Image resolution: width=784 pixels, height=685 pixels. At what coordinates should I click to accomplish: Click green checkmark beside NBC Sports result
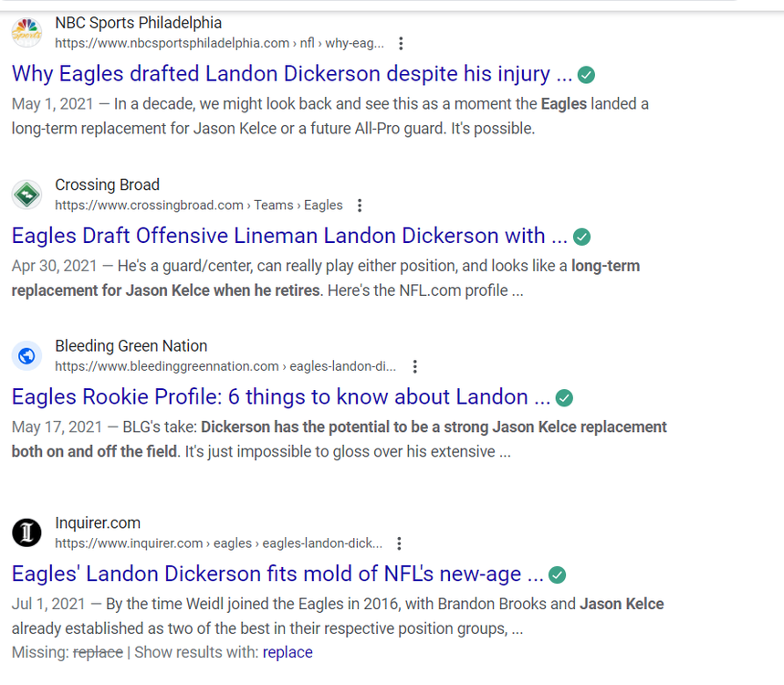click(588, 75)
